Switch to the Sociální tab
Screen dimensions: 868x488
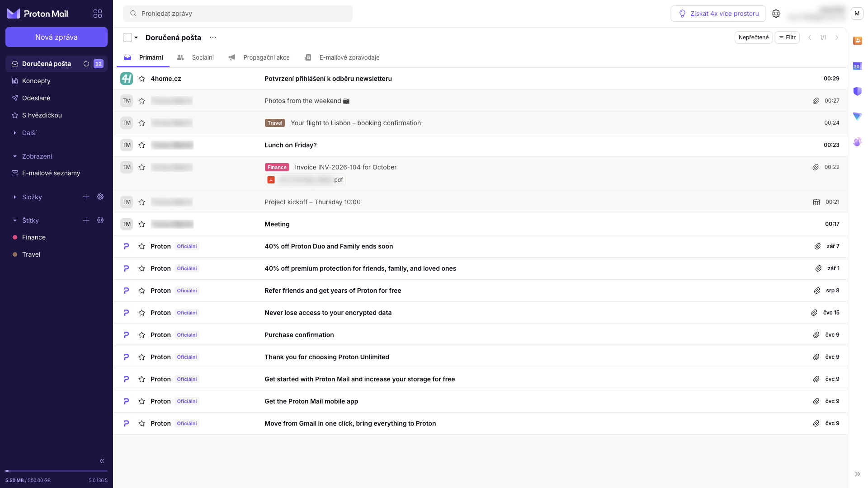click(x=195, y=57)
